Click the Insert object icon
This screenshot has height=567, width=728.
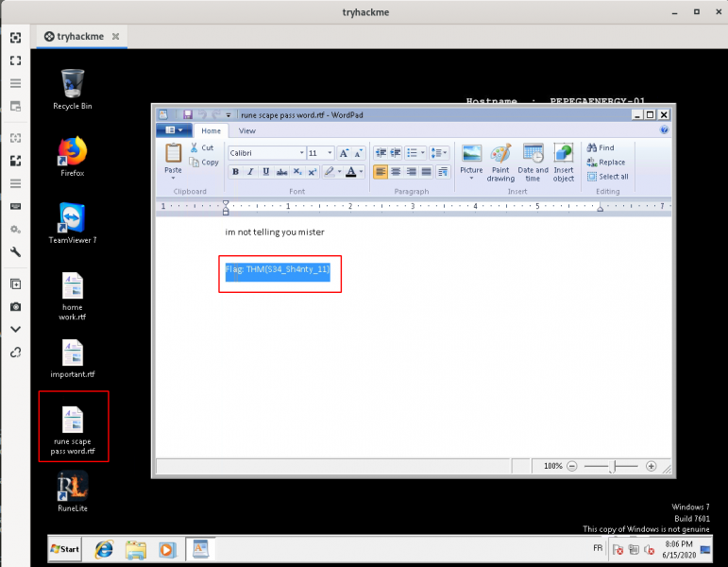pyautogui.click(x=564, y=161)
